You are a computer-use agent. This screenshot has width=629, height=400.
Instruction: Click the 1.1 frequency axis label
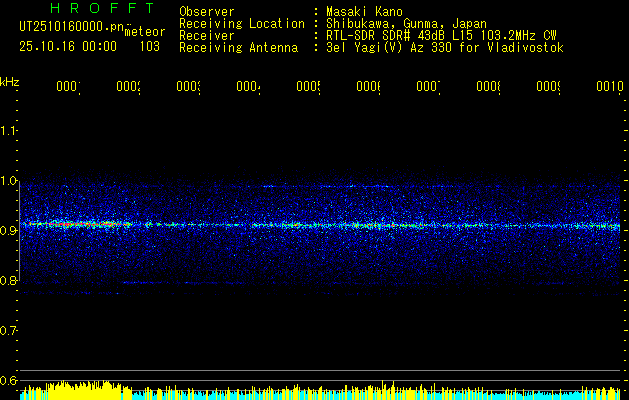[9, 130]
